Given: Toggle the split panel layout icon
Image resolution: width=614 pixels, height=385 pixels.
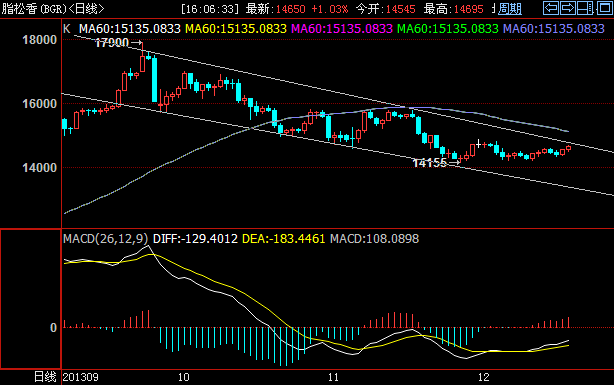Looking at the screenshot, I should point(585,8).
